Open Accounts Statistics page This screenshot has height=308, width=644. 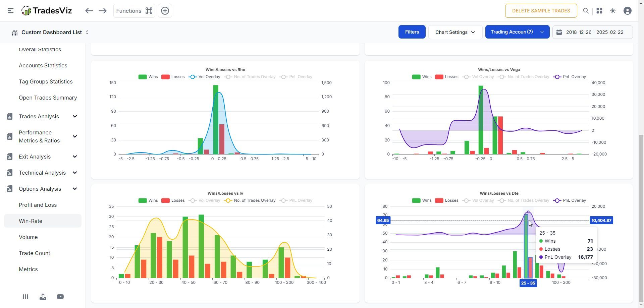tap(43, 65)
